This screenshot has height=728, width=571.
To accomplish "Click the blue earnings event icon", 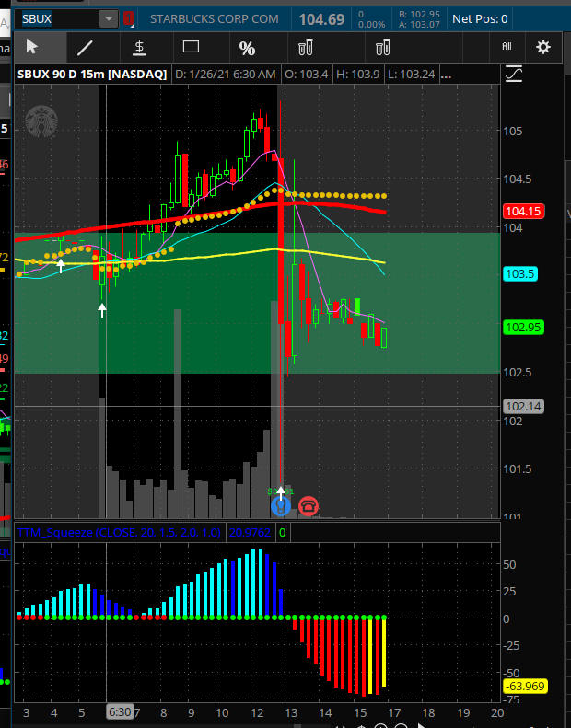I will [x=282, y=504].
